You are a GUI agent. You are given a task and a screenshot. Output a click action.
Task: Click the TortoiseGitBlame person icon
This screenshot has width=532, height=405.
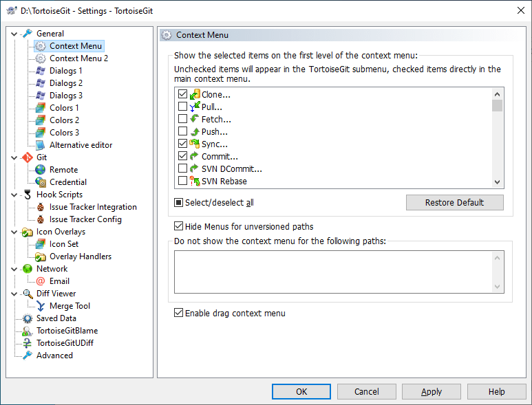(27, 331)
